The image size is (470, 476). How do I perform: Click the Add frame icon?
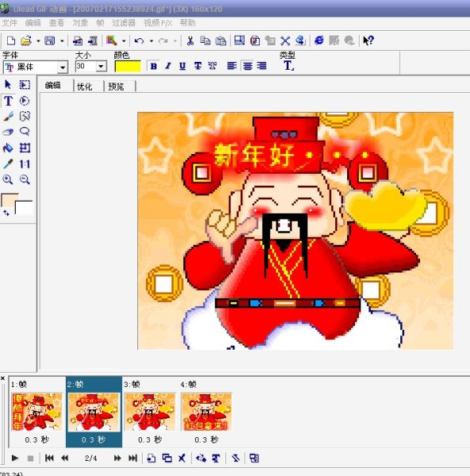[x=151, y=458]
